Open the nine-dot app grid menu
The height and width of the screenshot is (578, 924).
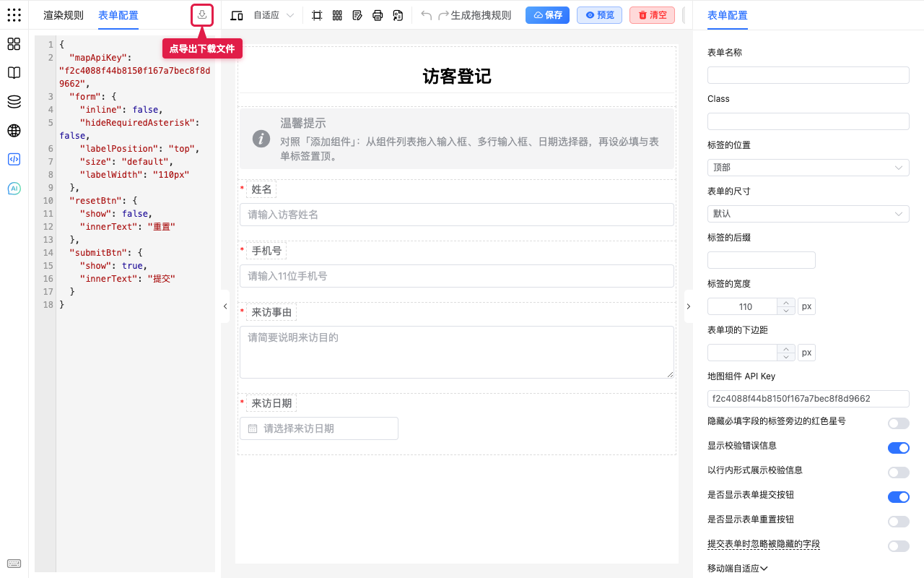pyautogui.click(x=14, y=14)
